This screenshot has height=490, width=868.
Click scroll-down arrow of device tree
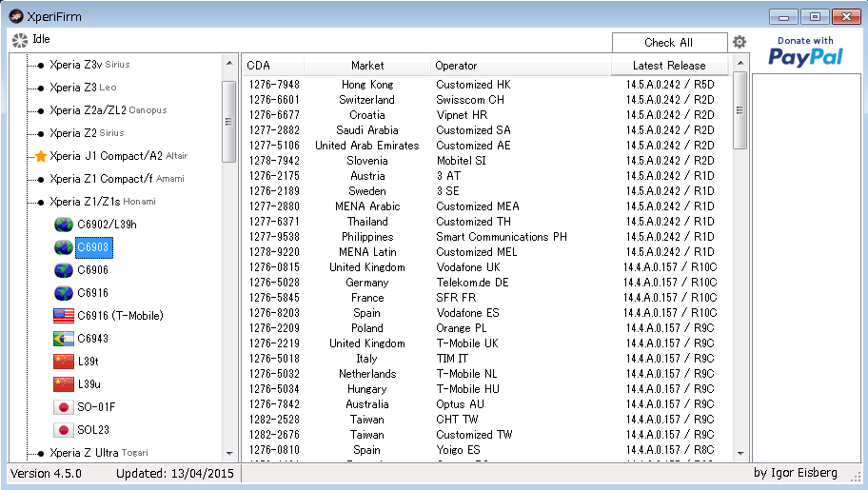click(x=229, y=454)
